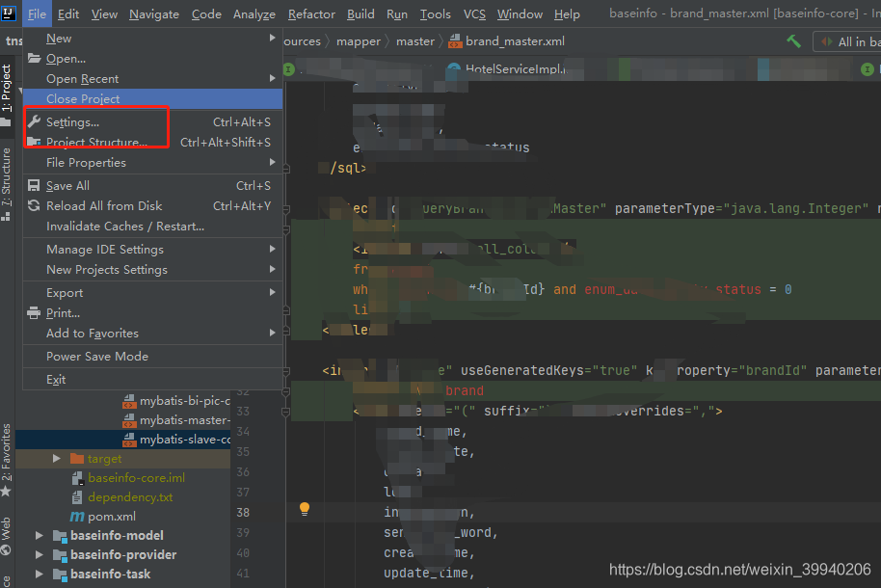This screenshot has height=588, width=881.
Task: Open the Window menu
Action: pos(520,14)
